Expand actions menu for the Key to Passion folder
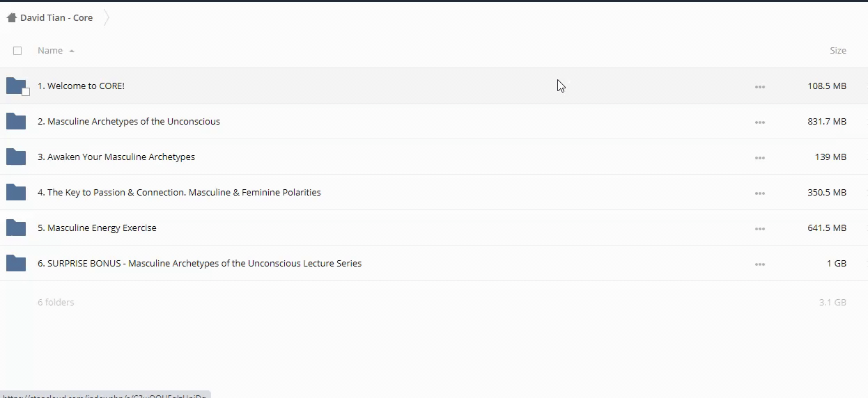 [759, 193]
